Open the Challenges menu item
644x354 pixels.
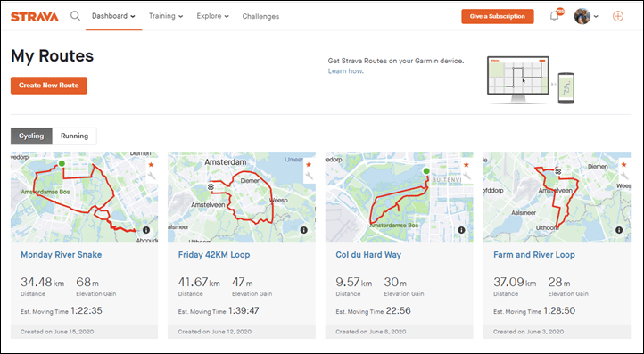tap(260, 16)
